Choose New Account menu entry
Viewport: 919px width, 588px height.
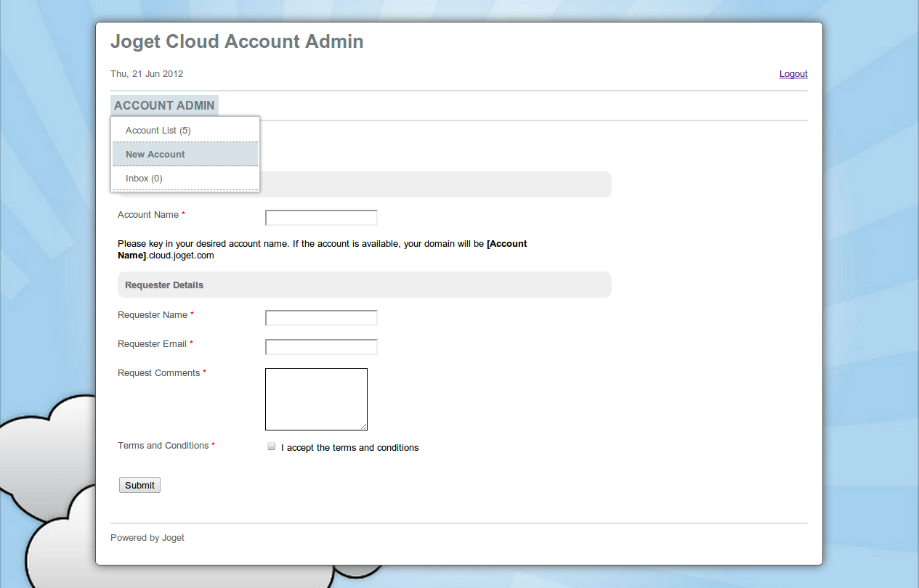pos(155,155)
